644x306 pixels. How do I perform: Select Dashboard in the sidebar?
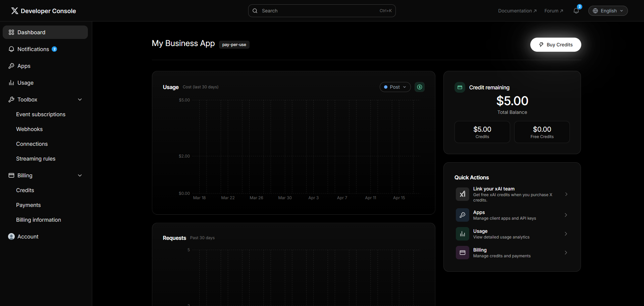[45, 32]
